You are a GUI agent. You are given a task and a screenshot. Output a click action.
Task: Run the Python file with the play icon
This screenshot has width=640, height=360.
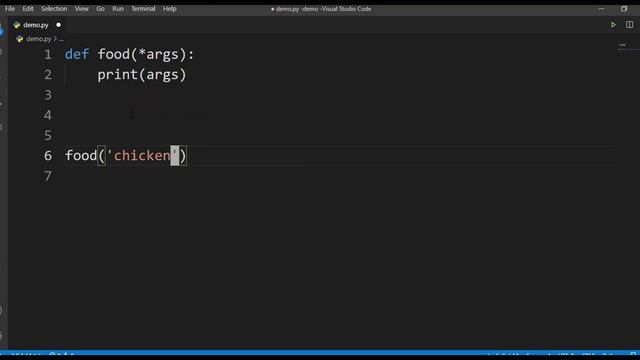(x=613, y=25)
